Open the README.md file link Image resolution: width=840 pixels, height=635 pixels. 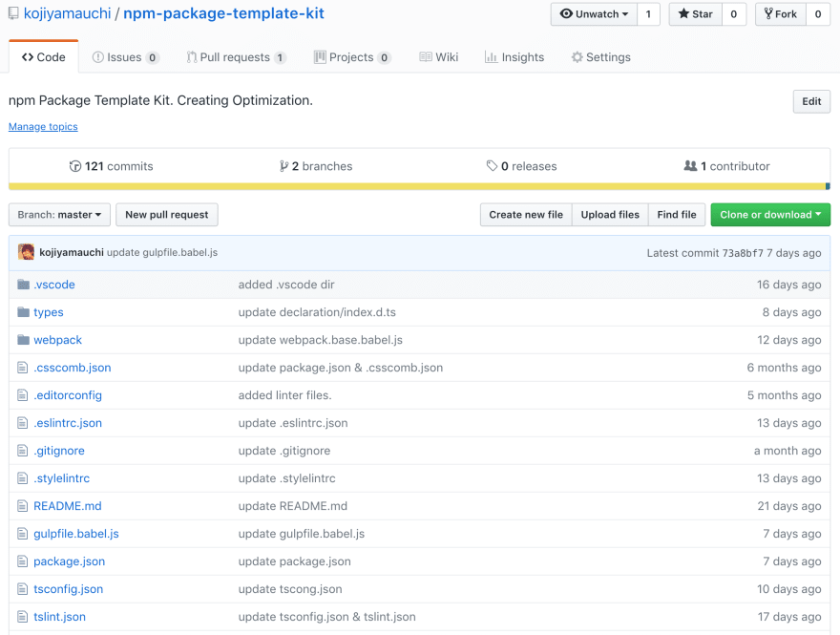point(68,506)
